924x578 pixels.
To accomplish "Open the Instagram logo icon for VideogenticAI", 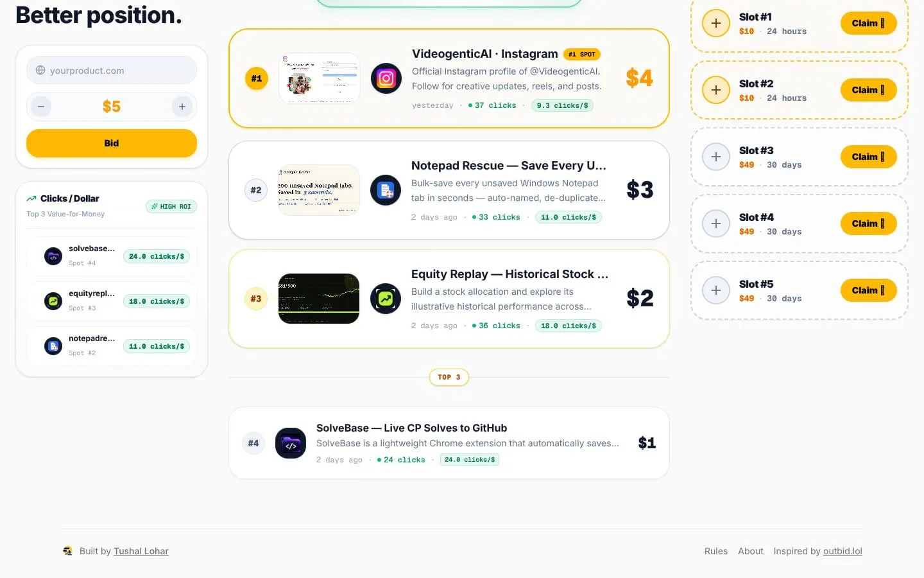I will click(x=386, y=78).
